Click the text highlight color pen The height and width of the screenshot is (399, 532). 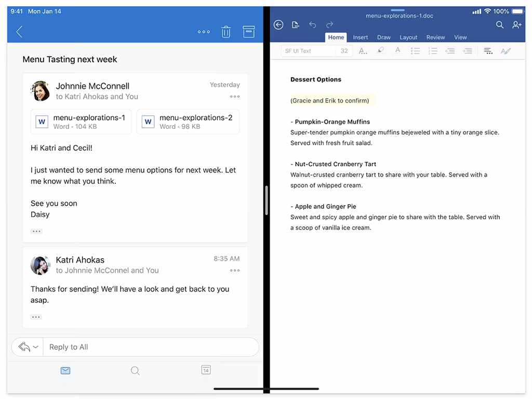[380, 51]
